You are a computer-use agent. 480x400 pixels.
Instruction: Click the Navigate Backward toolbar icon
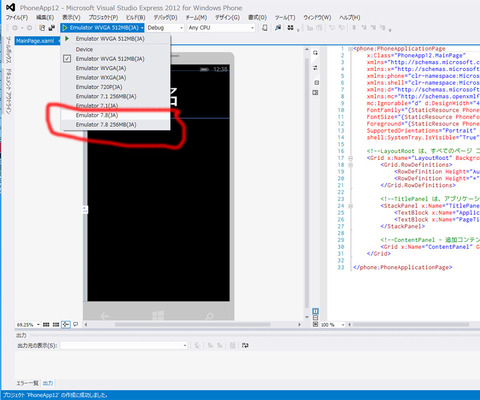click(x=15, y=28)
